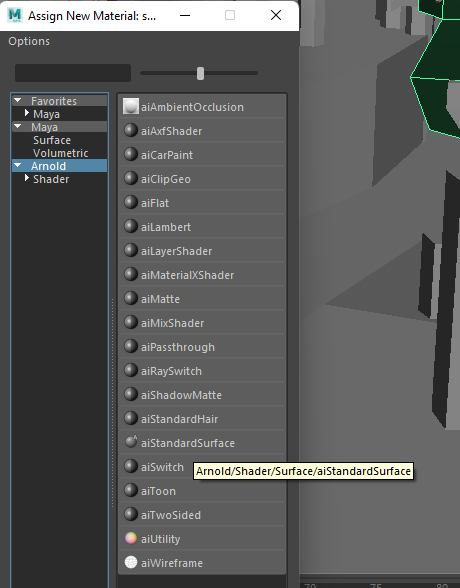This screenshot has width=460, height=588.
Task: Click the aiRaySwitch sphere icon
Action: click(130, 370)
